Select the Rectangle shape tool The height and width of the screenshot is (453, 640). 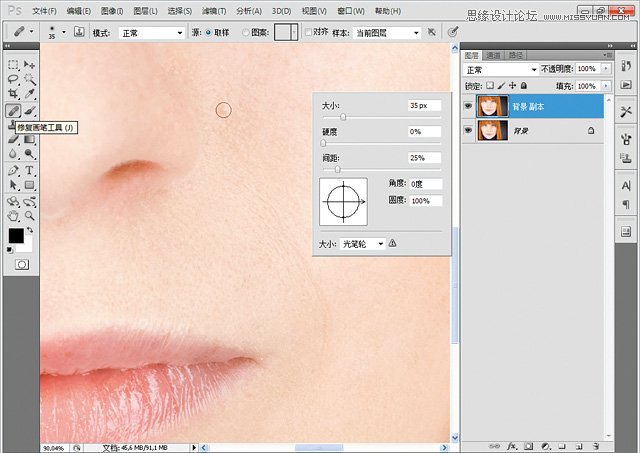(x=29, y=185)
